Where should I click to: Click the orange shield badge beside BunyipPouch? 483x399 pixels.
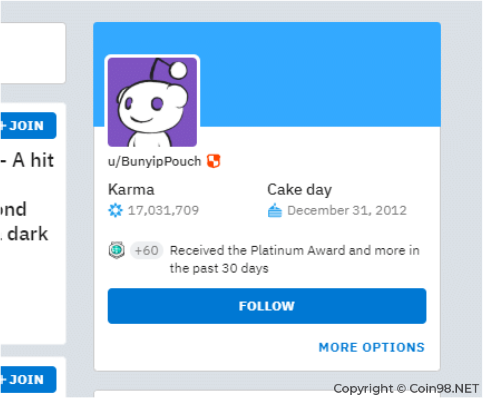click(x=214, y=161)
